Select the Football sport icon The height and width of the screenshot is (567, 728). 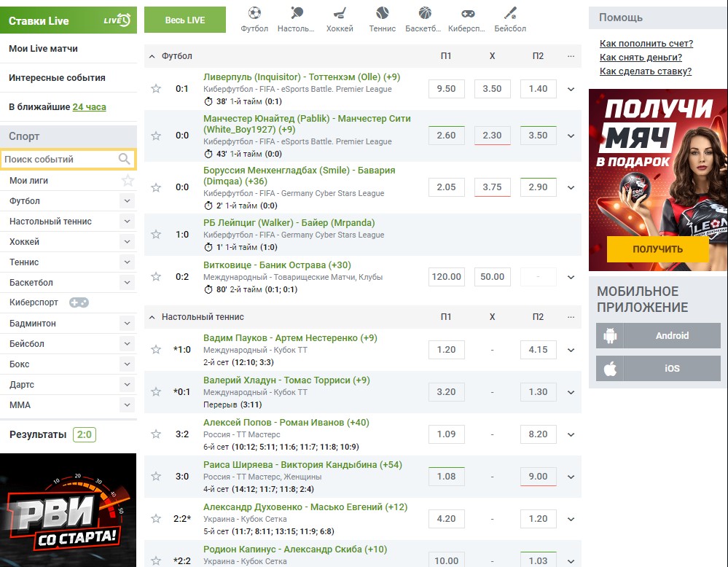[x=254, y=13]
